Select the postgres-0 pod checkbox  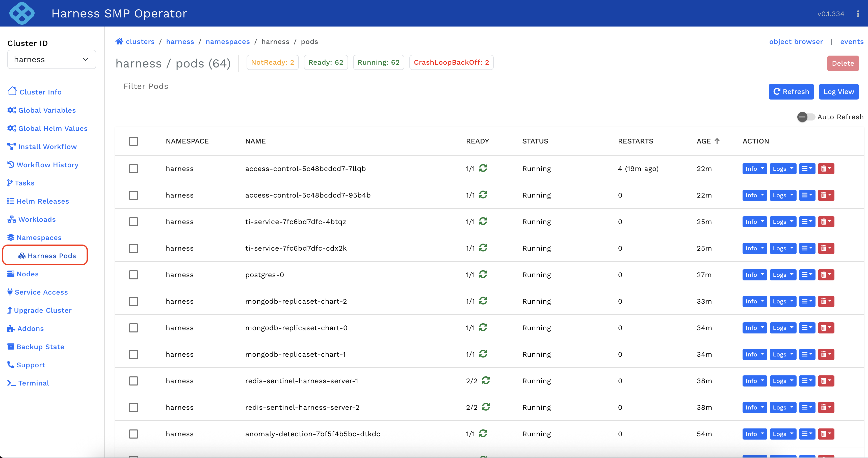(134, 275)
